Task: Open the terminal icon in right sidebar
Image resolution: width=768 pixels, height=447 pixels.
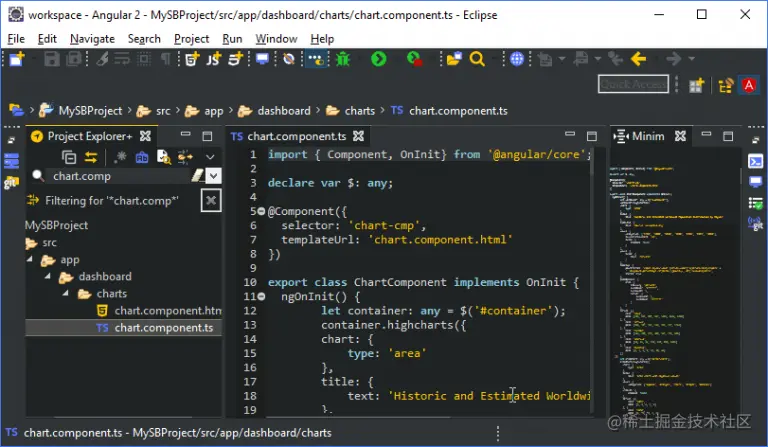Action: [755, 161]
